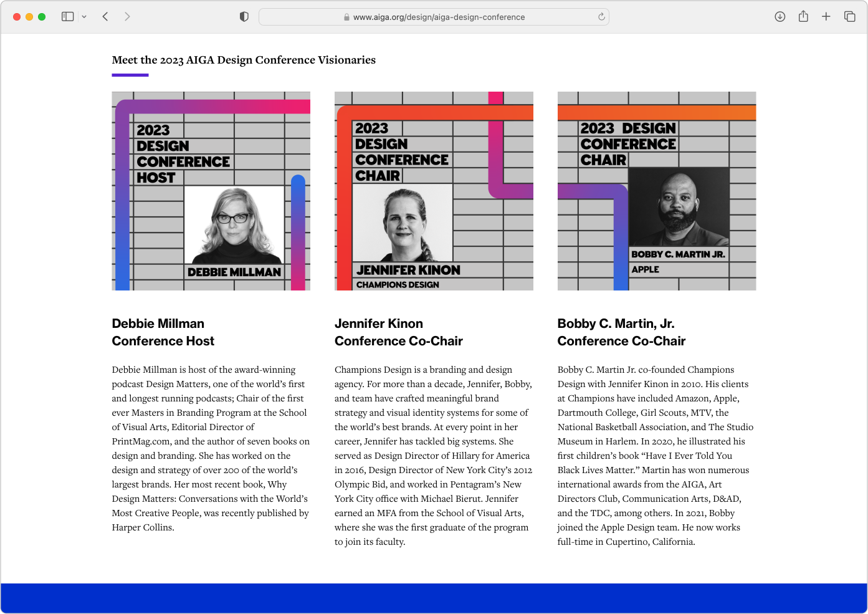
Task: Click the Debbie Millman conference host image
Action: 211,191
